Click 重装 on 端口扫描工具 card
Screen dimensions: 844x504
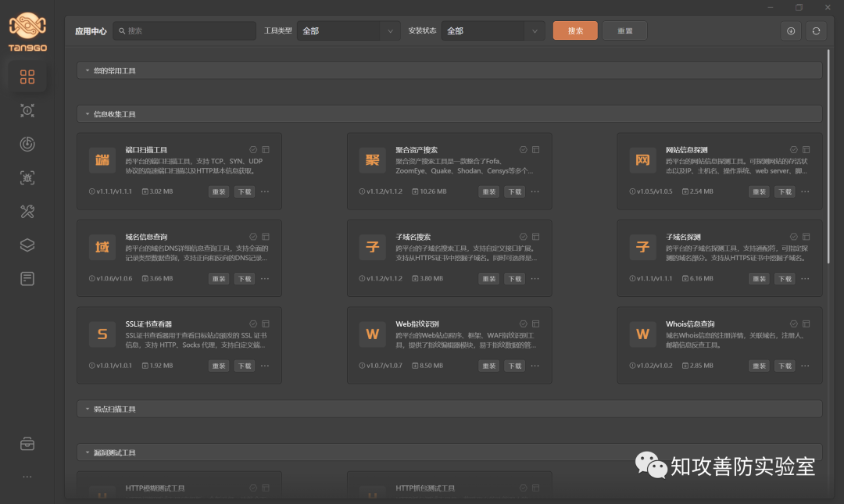tap(219, 191)
